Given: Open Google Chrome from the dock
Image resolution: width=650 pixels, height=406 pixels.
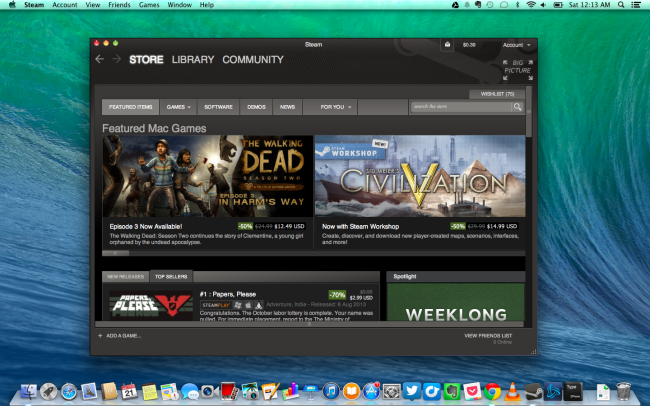Looking at the screenshot, I should point(491,390).
